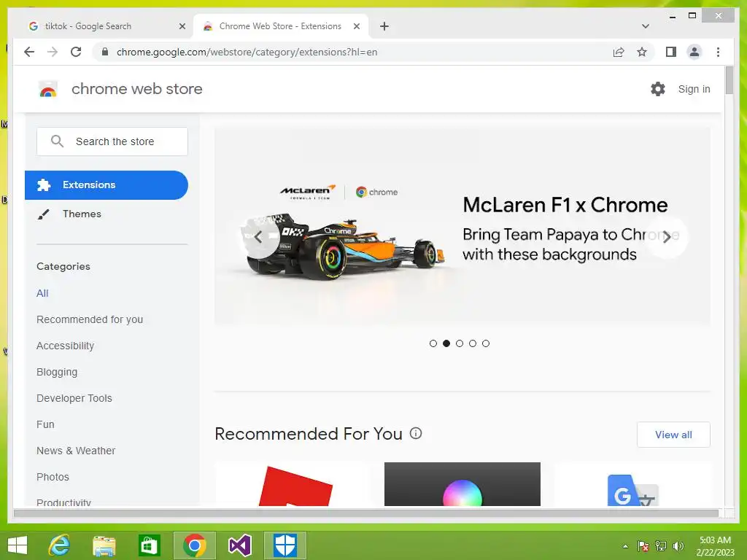747x560 pixels.
Task: Open a new tab with plus button
Action: click(x=384, y=26)
